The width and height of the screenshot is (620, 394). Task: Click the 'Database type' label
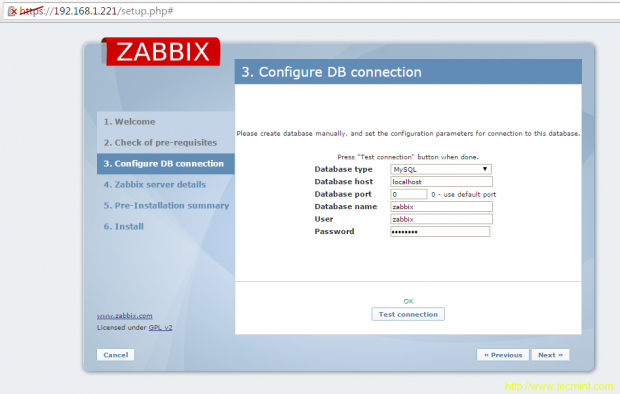343,169
